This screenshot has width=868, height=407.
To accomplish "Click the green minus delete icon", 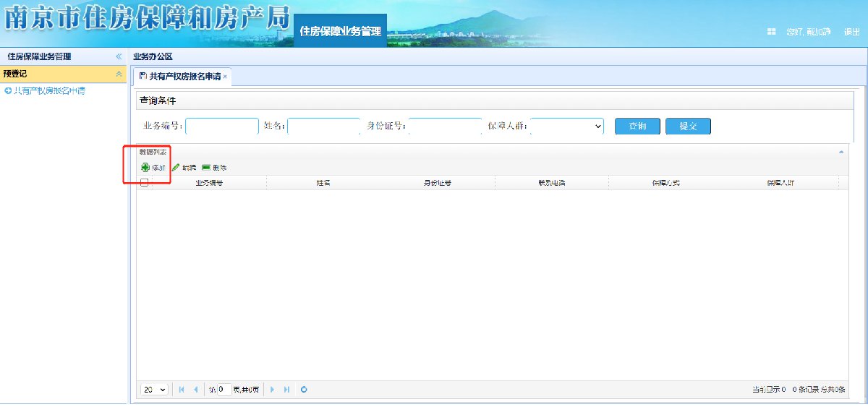I will (x=206, y=168).
